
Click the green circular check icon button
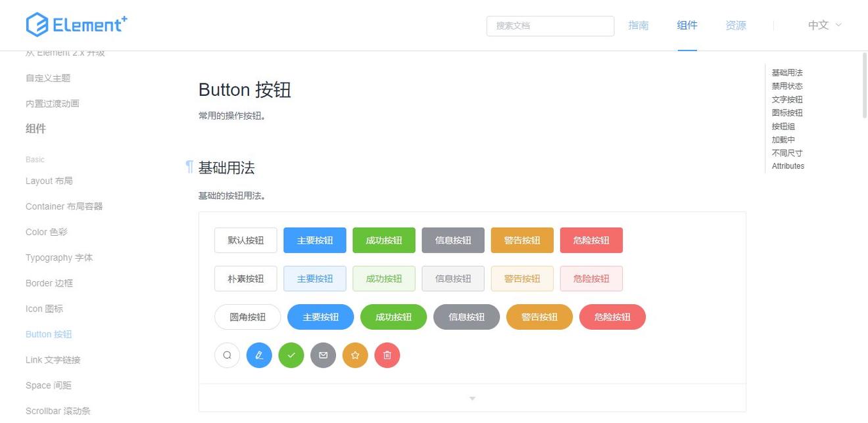click(x=291, y=355)
